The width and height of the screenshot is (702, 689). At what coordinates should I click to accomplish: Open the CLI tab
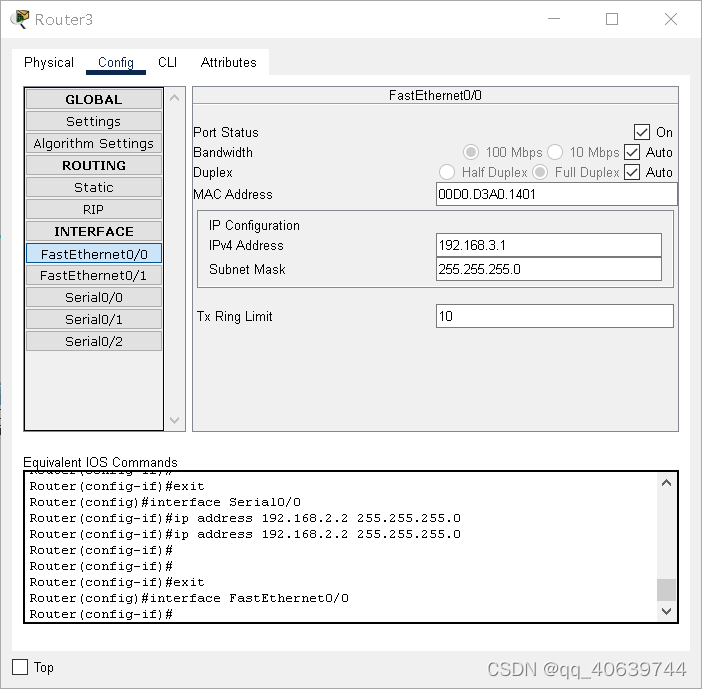pyautogui.click(x=167, y=62)
